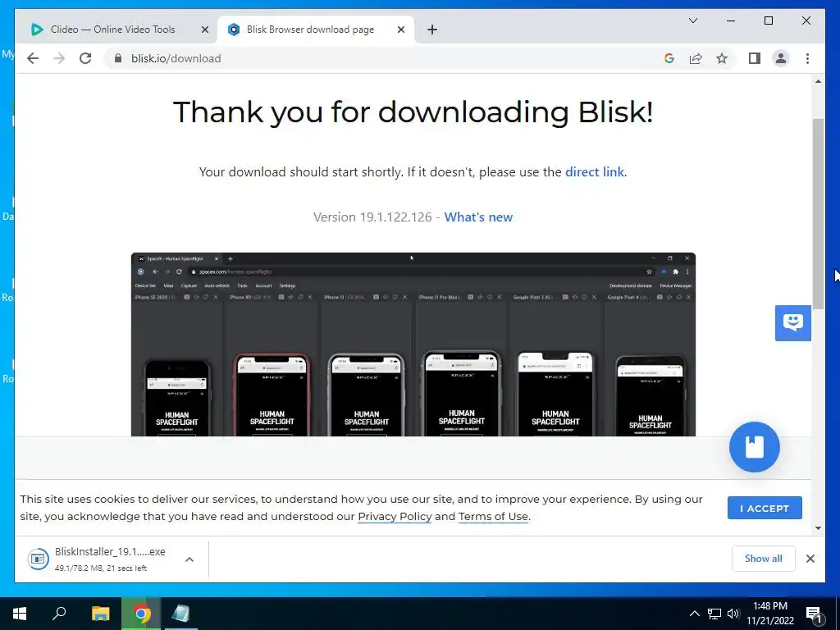The image size is (840, 630).
Task: Expand the BliskInstaller download options chevron
Action: (189, 559)
